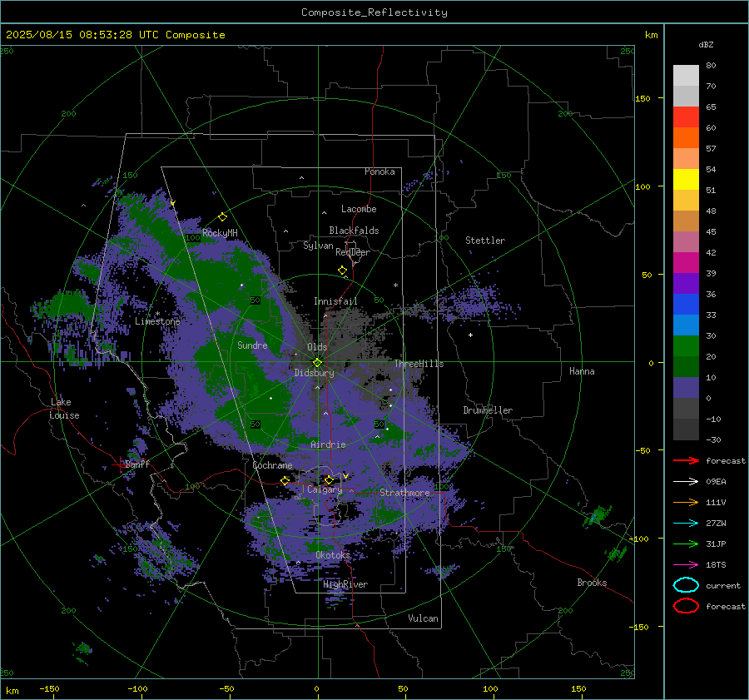Click the HighRiver label
This screenshot has height=700, width=749.
tap(345, 584)
